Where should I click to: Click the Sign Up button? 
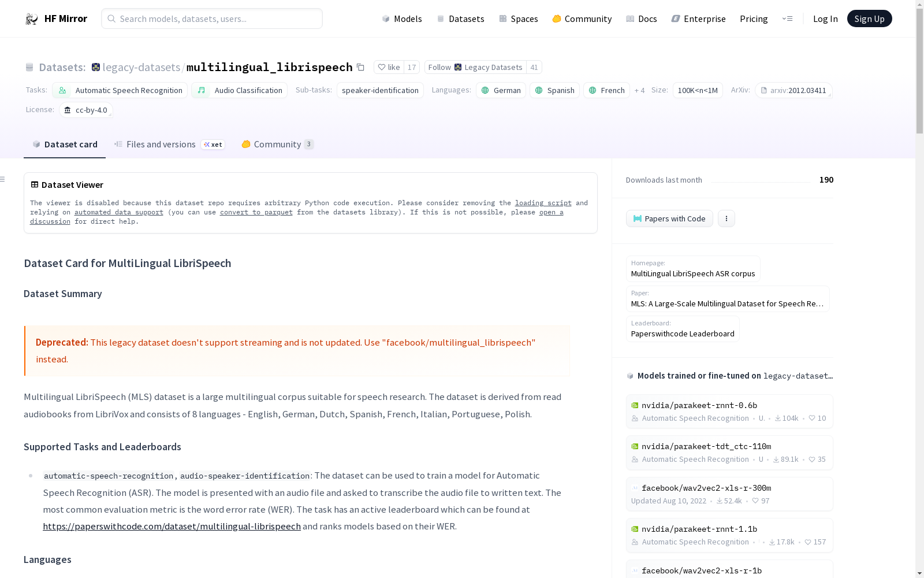click(x=869, y=18)
